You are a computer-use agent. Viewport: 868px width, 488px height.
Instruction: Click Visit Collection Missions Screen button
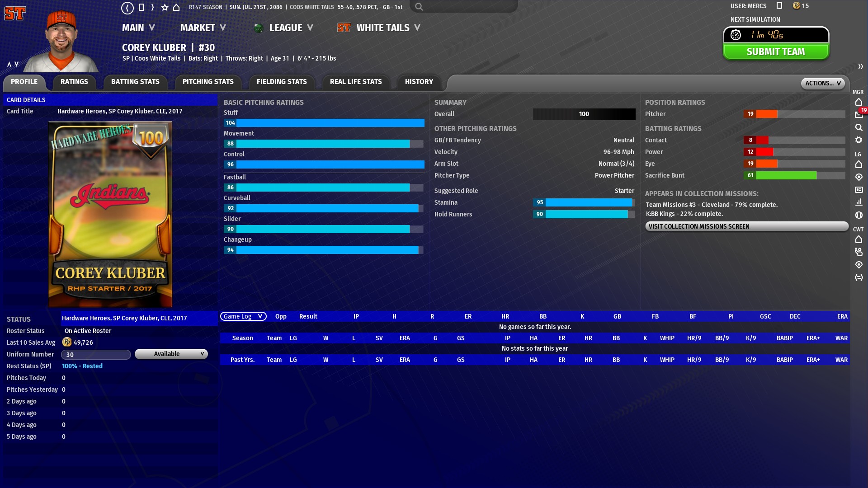pyautogui.click(x=746, y=226)
